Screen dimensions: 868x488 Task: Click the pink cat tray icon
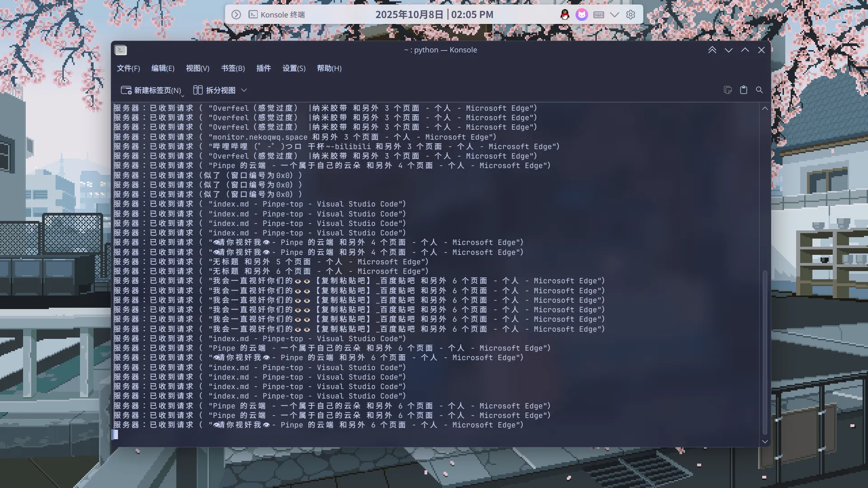tap(581, 14)
